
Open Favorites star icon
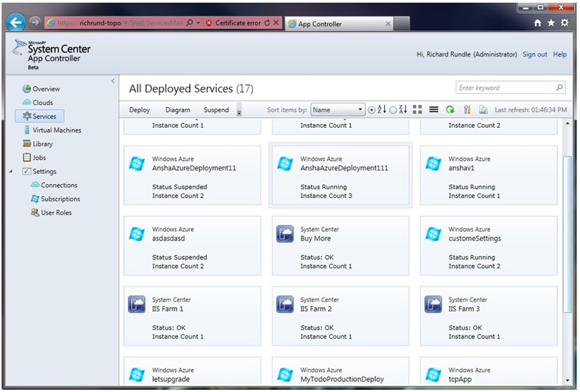(551, 23)
